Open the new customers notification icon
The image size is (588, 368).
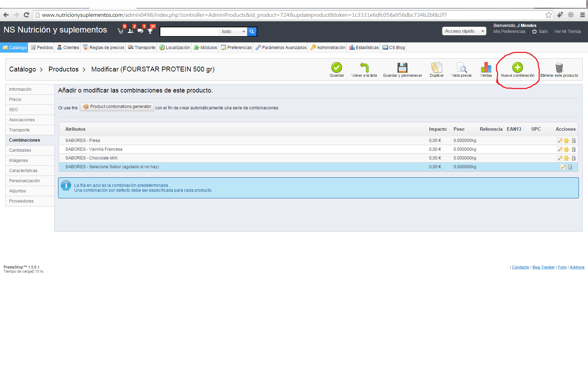pyautogui.click(x=130, y=31)
